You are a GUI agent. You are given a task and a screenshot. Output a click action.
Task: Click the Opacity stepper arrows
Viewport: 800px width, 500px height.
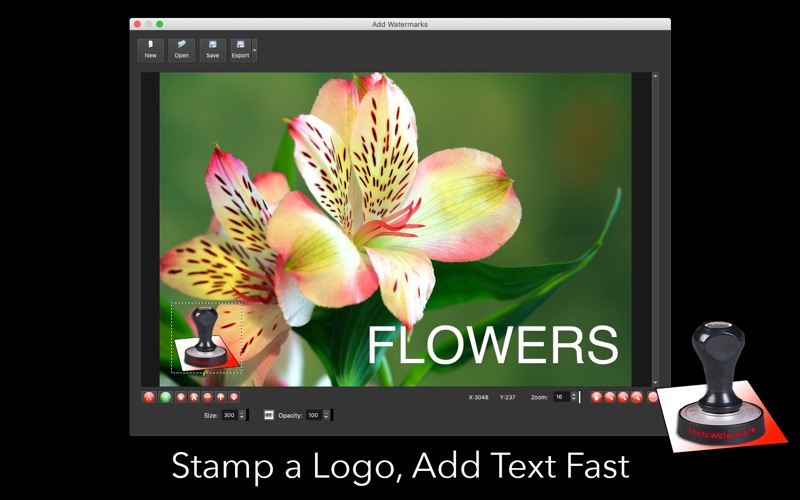(327, 415)
